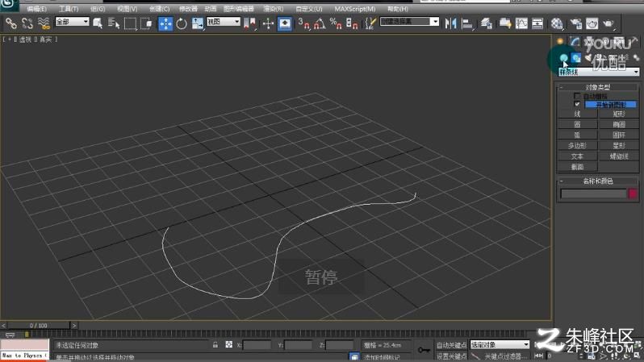Open the reference coordinate system 视图 dropdown
644x362 pixels.
[x=223, y=21]
